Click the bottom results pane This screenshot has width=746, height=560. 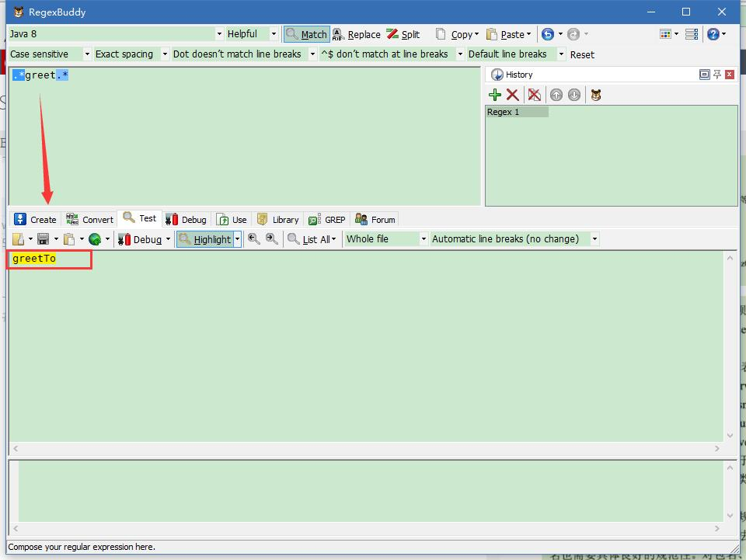pos(371,491)
